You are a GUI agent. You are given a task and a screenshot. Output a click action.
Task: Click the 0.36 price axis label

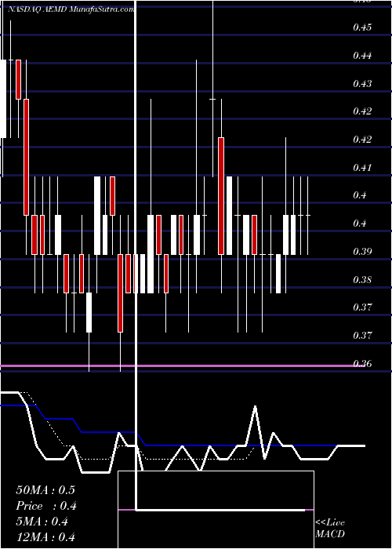(x=362, y=363)
